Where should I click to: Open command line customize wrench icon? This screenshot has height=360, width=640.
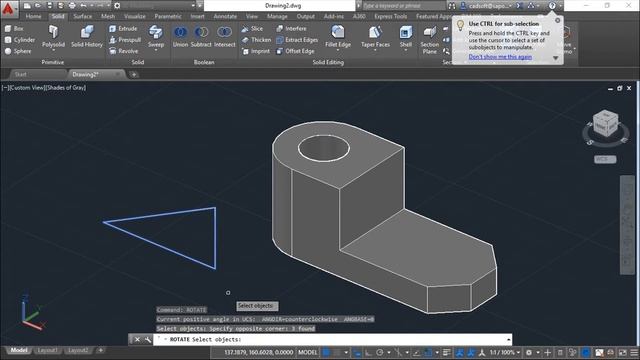(x=147, y=340)
